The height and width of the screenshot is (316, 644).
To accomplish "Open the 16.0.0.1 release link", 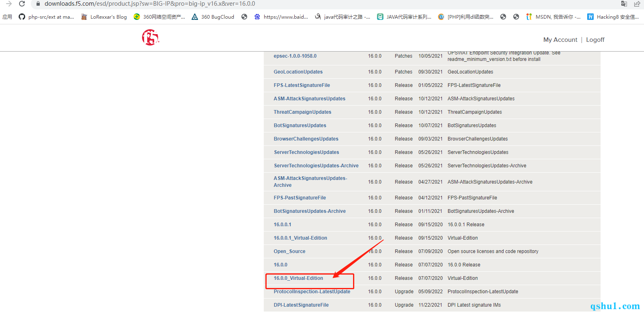I will (282, 225).
